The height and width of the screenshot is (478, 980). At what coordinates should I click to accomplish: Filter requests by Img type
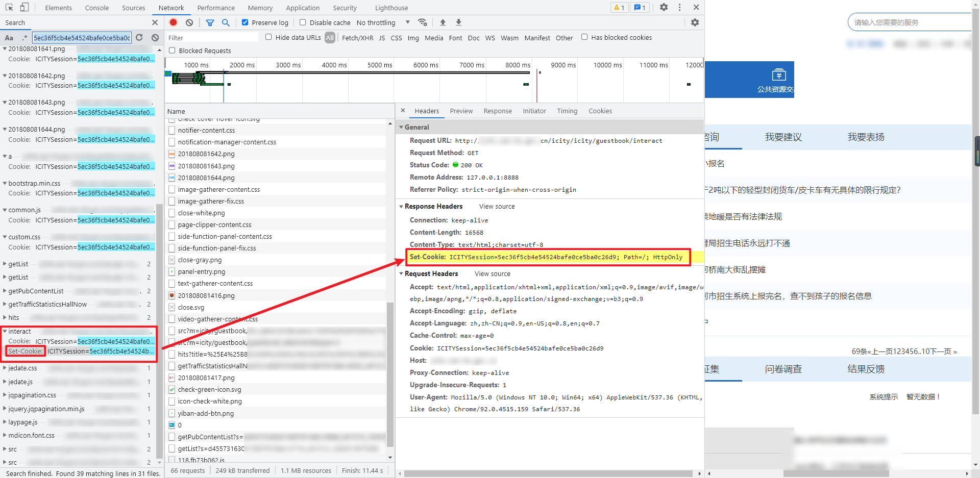(413, 38)
